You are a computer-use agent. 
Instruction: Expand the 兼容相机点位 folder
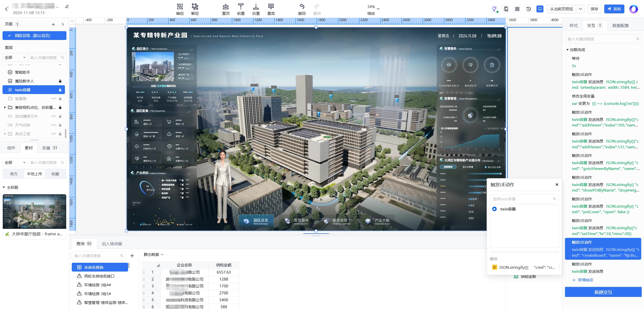[5, 108]
